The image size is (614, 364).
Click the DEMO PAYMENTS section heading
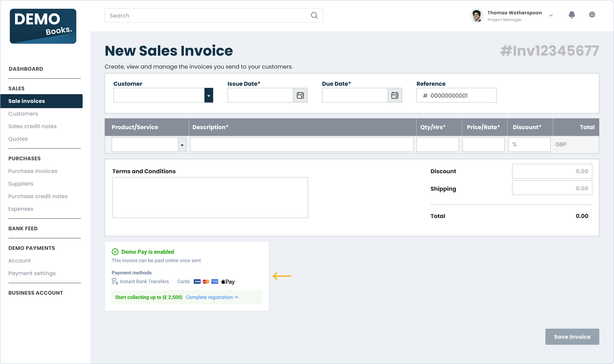32,248
